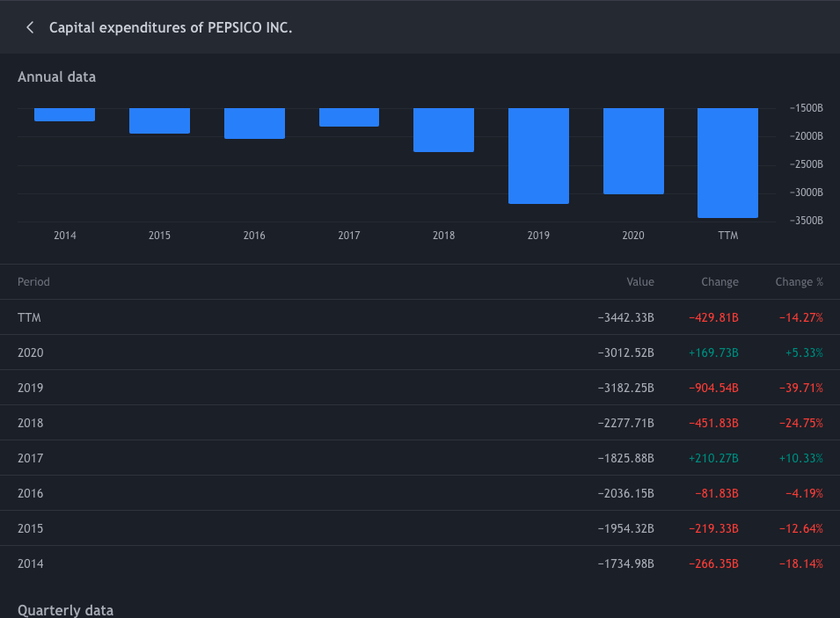Click the 2015 bar in the chart
The width and height of the screenshot is (840, 618).
click(x=159, y=120)
